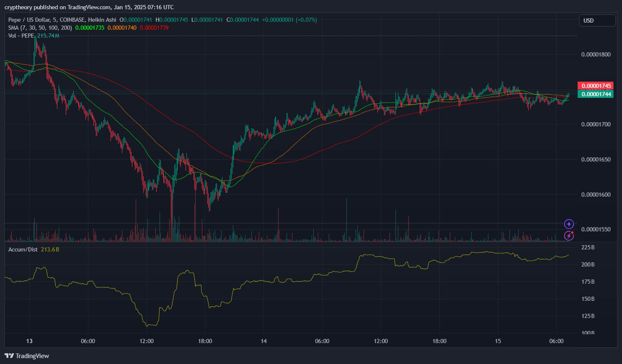Click the orange SMA value 0.00001740
The height and width of the screenshot is (364, 622).
click(x=122, y=28)
